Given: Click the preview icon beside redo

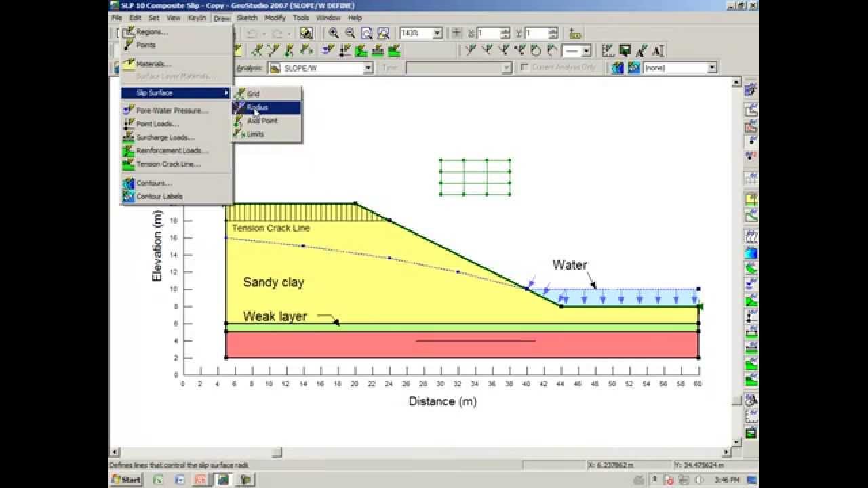Looking at the screenshot, I should 307,33.
